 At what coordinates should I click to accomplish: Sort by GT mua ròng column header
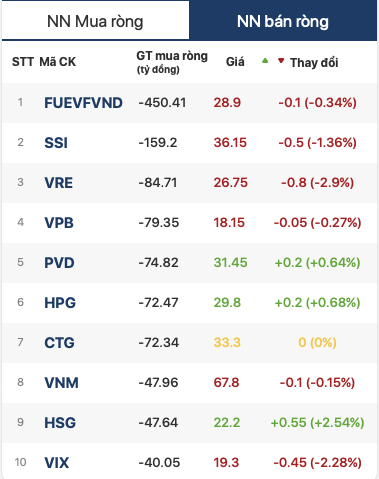pyautogui.click(x=172, y=62)
